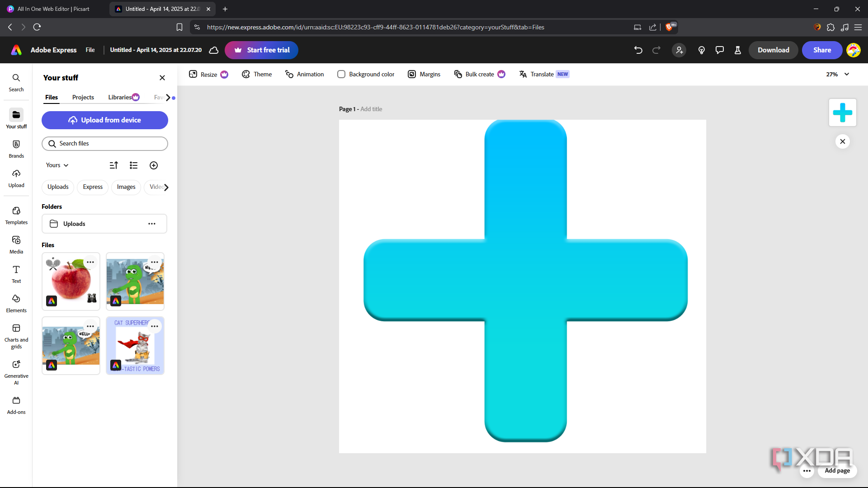This screenshot has height=488, width=868.
Task: Open the Brands sidebar panel
Action: pos(16,149)
